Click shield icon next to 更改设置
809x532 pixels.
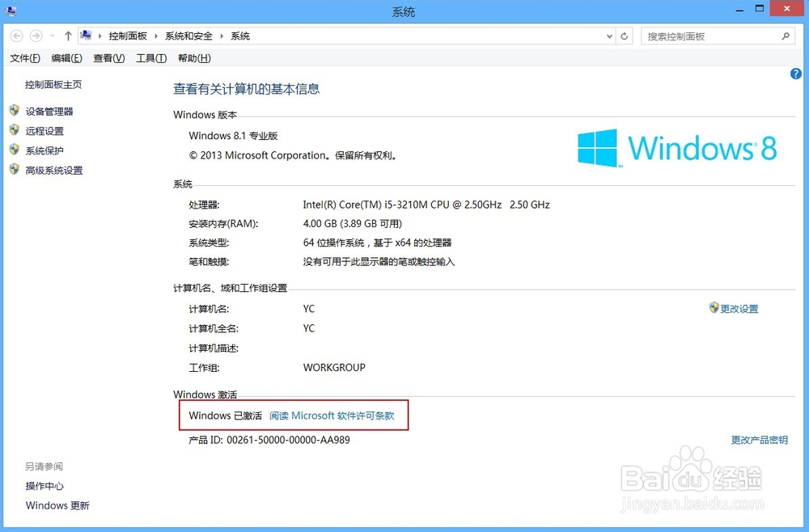[714, 308]
